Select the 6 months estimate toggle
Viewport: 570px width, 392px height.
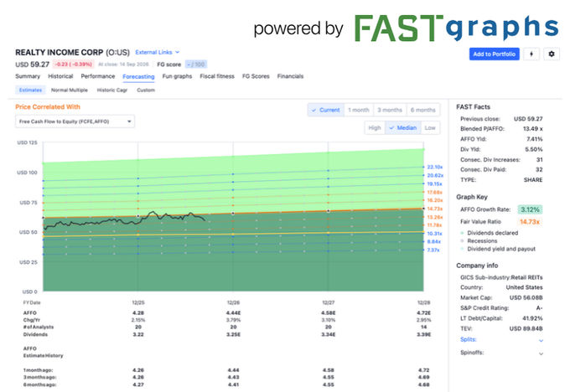click(x=423, y=110)
